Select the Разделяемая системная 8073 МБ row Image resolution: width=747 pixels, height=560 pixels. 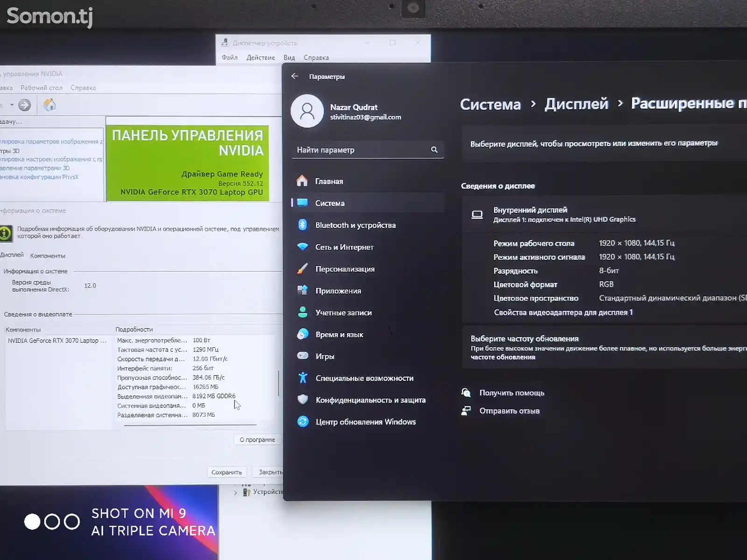166,415
